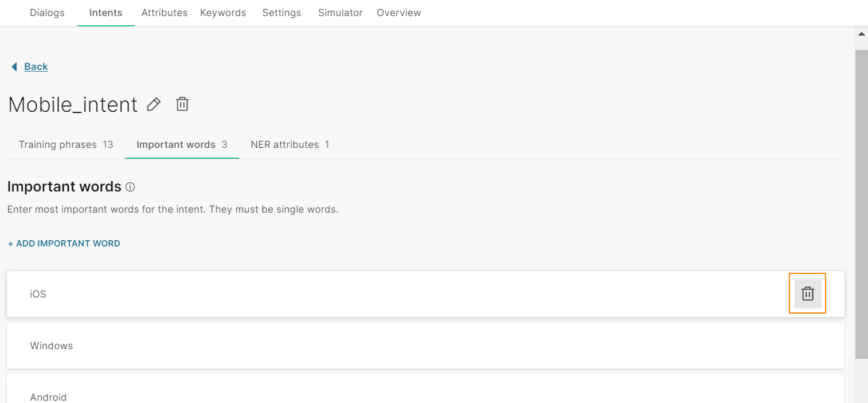Go to the Attributes tab

click(x=165, y=13)
